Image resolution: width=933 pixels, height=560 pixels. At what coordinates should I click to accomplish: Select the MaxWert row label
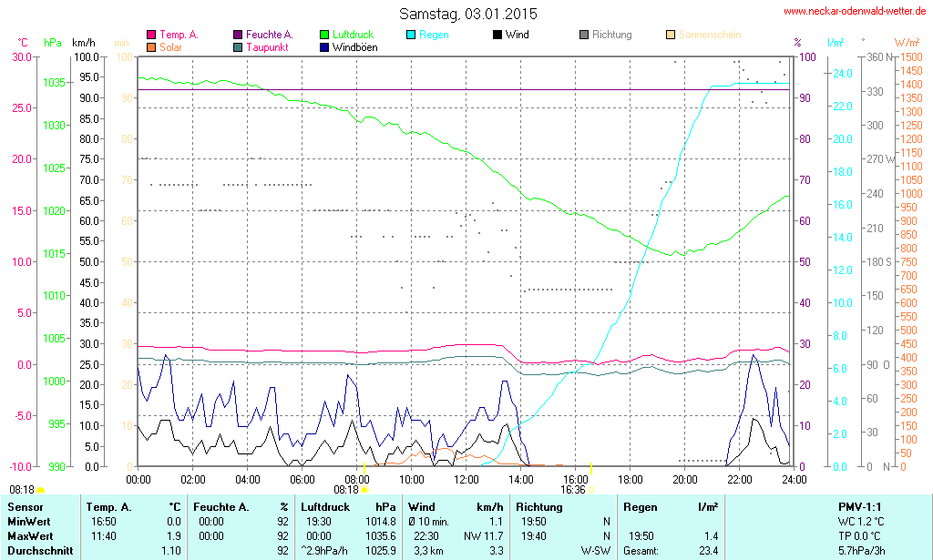[31, 535]
